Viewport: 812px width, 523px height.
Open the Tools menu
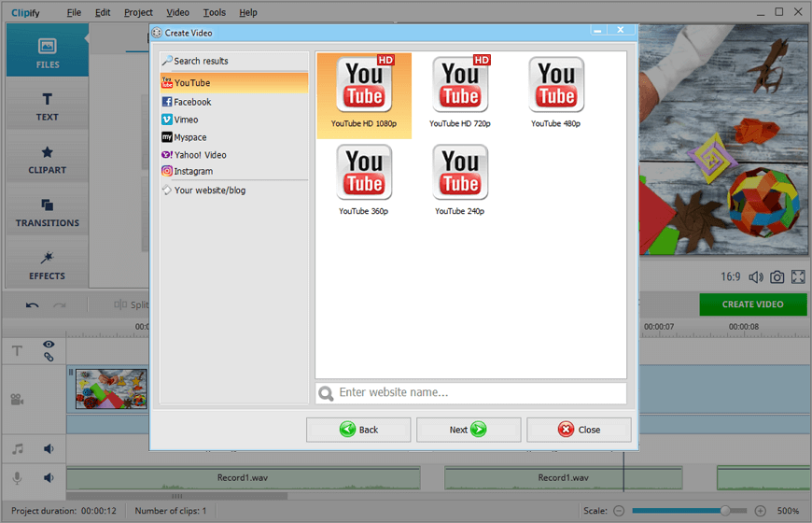click(215, 12)
